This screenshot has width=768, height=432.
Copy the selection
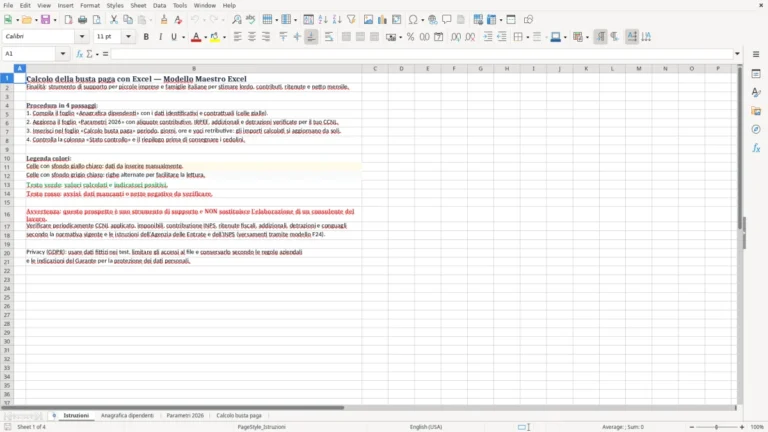[x=128, y=20]
